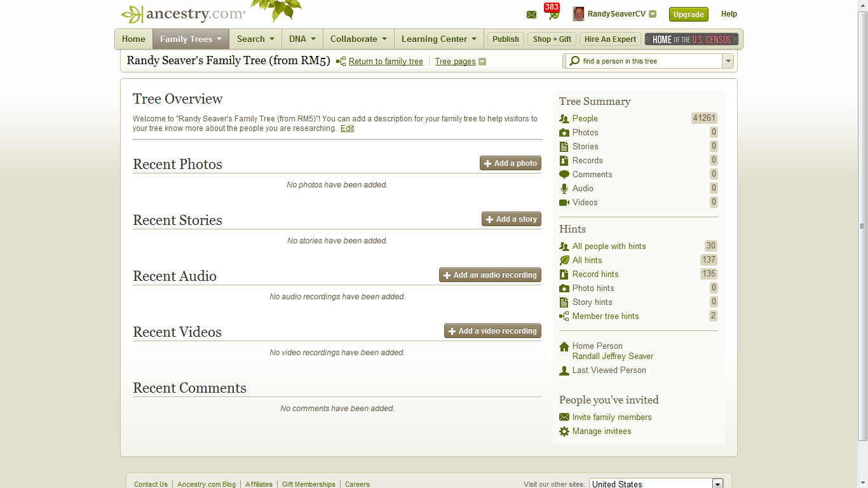
Task: Click the People count 41261
Action: coord(704,118)
